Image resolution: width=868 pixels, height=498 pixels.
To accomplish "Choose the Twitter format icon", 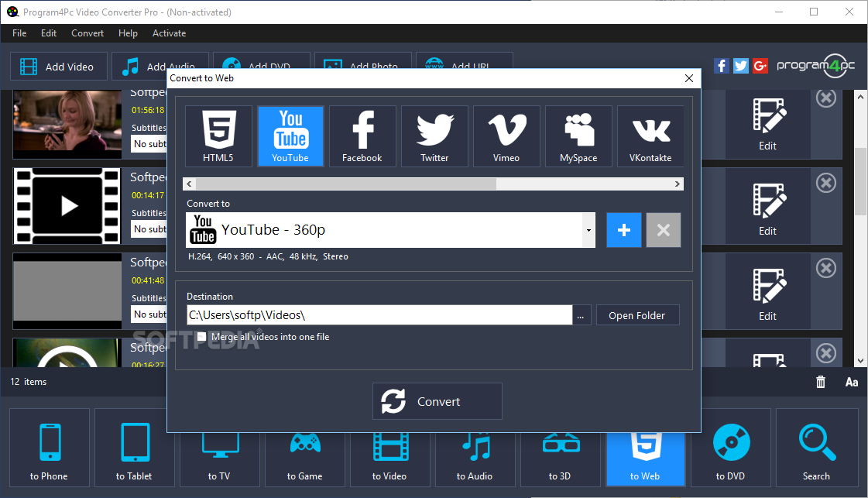I will coord(434,136).
